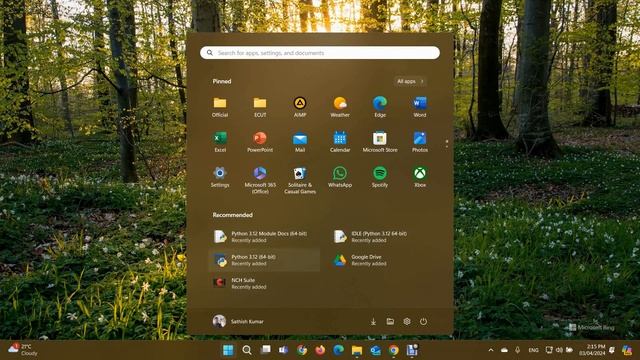Open the Photos app
This screenshot has width=640, height=360.
coord(420,142)
